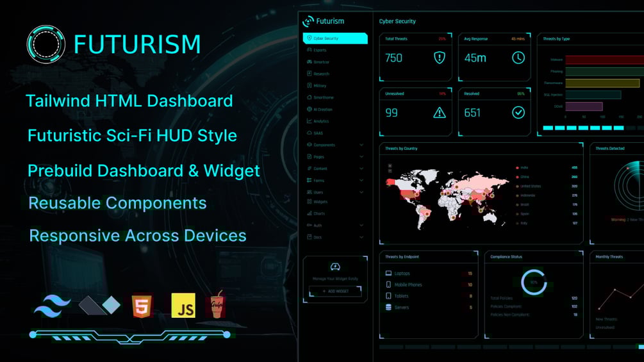The image size is (644, 362).
Task: Click the large circular FUTURISM emblem
Action: (x=46, y=44)
